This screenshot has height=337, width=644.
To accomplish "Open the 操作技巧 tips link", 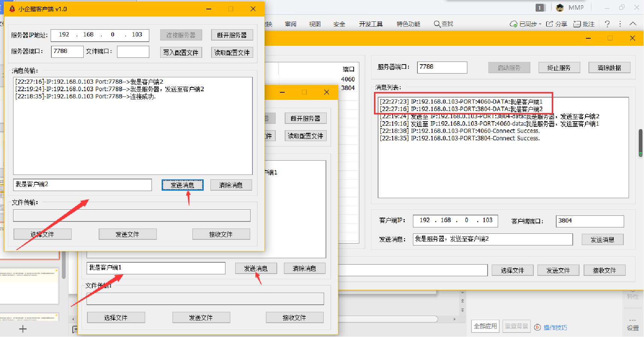I will [555, 327].
